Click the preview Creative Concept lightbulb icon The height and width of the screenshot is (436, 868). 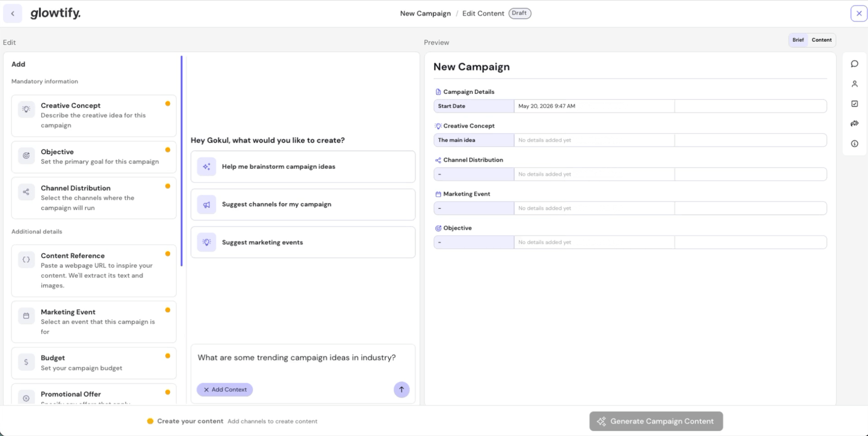(438, 126)
